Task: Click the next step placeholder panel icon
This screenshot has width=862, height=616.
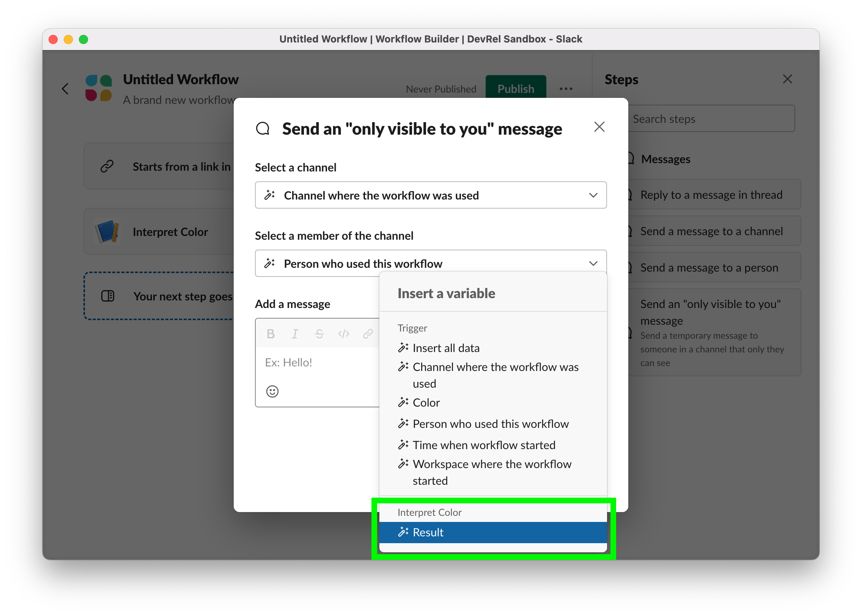Action: pyautogui.click(x=108, y=296)
